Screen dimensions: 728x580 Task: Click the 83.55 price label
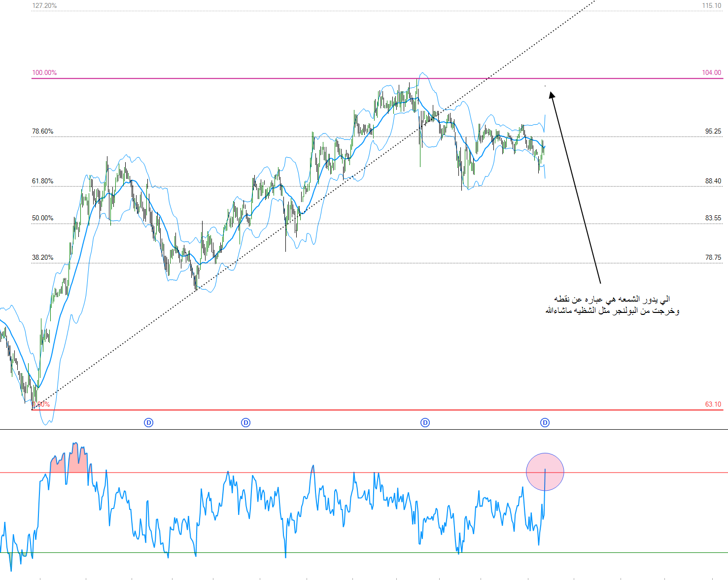[x=713, y=218]
